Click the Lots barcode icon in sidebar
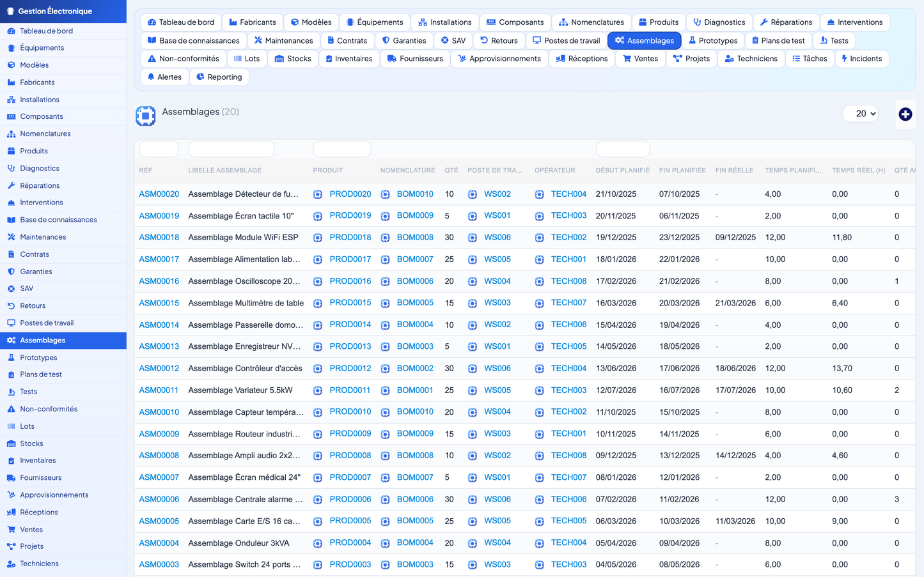924x577 pixels. click(11, 426)
